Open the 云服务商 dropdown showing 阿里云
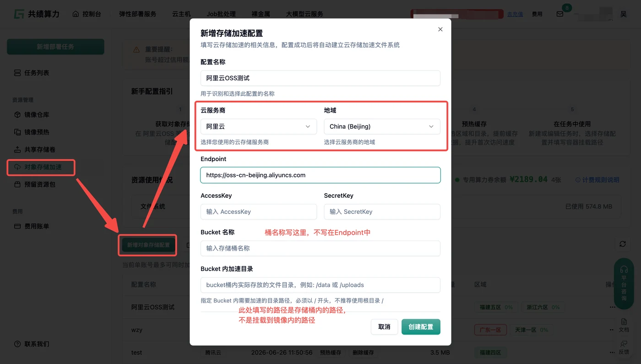Screen dimensions: 641x364 click(x=259, y=126)
